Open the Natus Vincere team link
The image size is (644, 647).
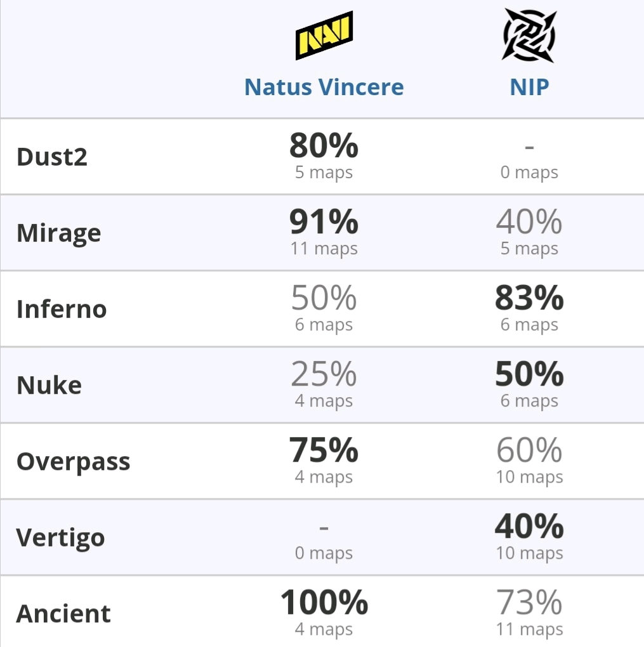pos(324,87)
